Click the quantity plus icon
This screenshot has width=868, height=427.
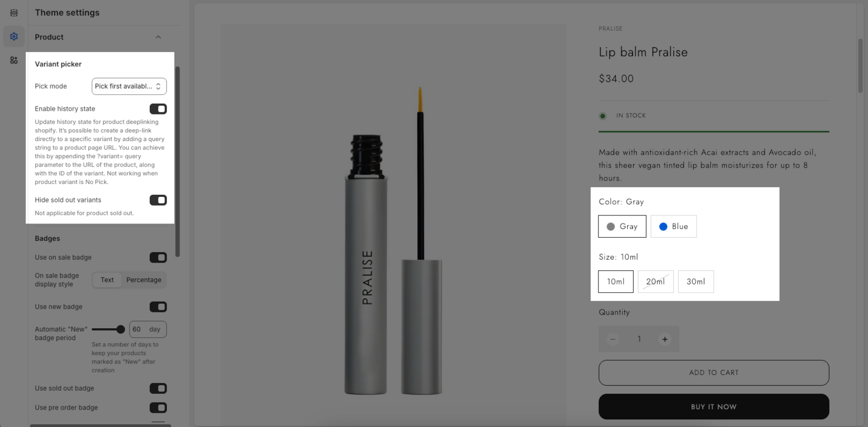point(665,339)
